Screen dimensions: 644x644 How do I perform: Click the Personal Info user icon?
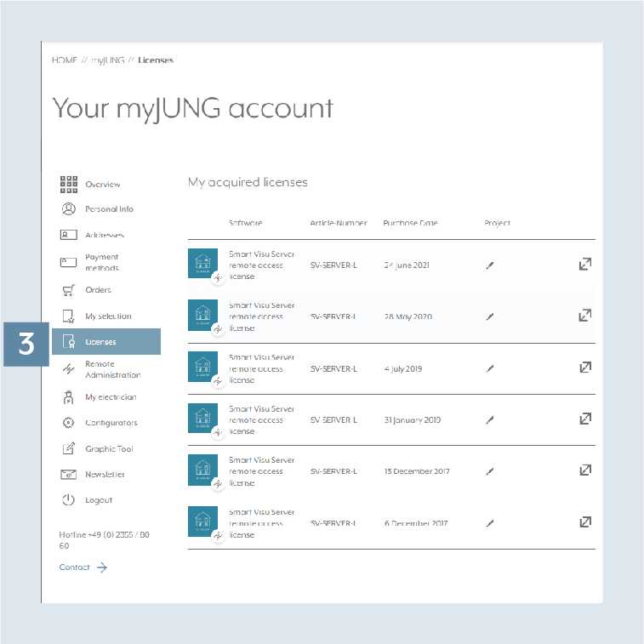click(x=69, y=209)
